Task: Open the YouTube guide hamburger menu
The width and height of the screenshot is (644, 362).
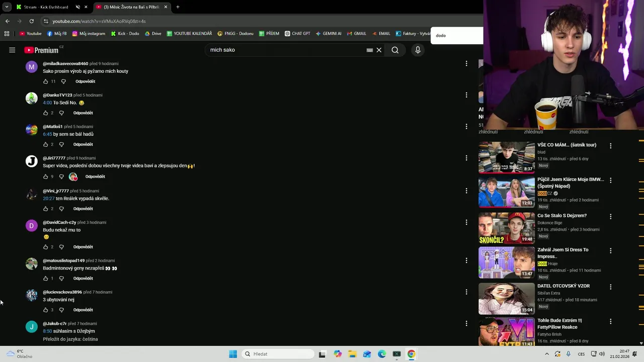Action: click(12, 50)
